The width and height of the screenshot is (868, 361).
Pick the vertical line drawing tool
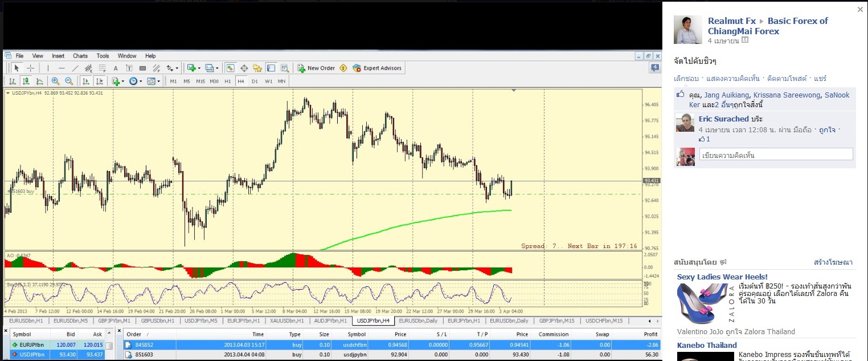coord(48,68)
